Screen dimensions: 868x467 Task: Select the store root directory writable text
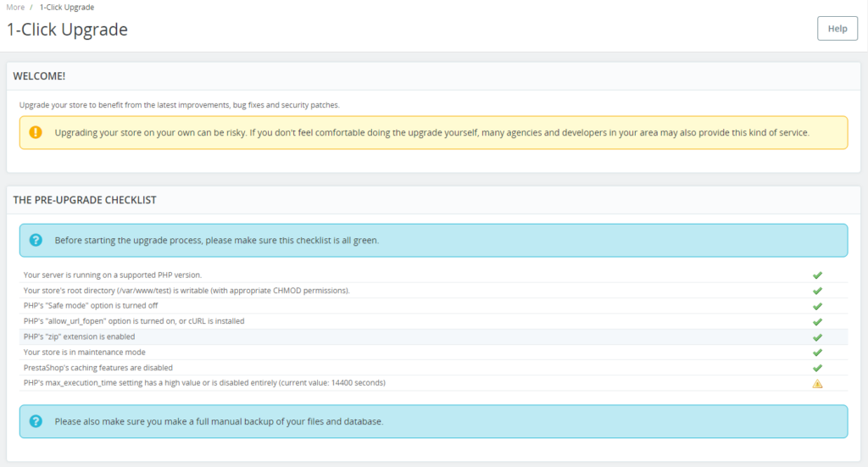tap(186, 291)
